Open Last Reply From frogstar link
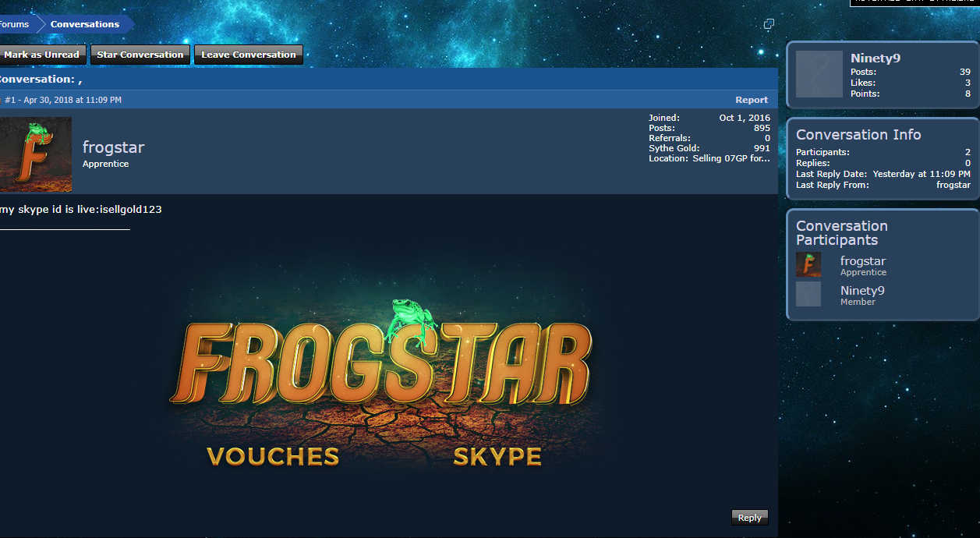The height and width of the screenshot is (538, 980). [953, 185]
